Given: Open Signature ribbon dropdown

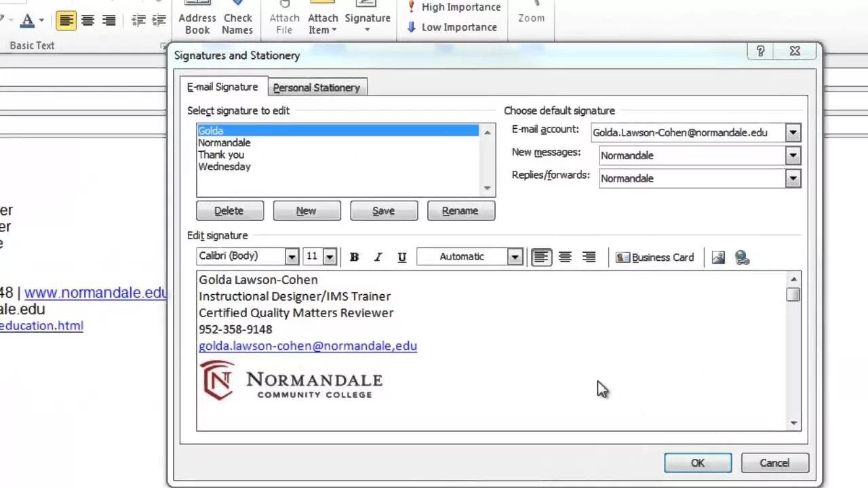Looking at the screenshot, I should click(x=368, y=18).
